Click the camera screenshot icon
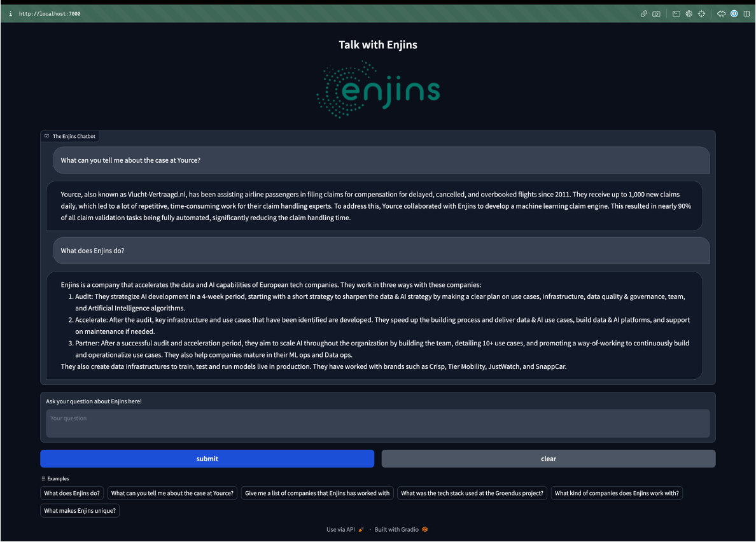756x542 pixels. tap(656, 14)
